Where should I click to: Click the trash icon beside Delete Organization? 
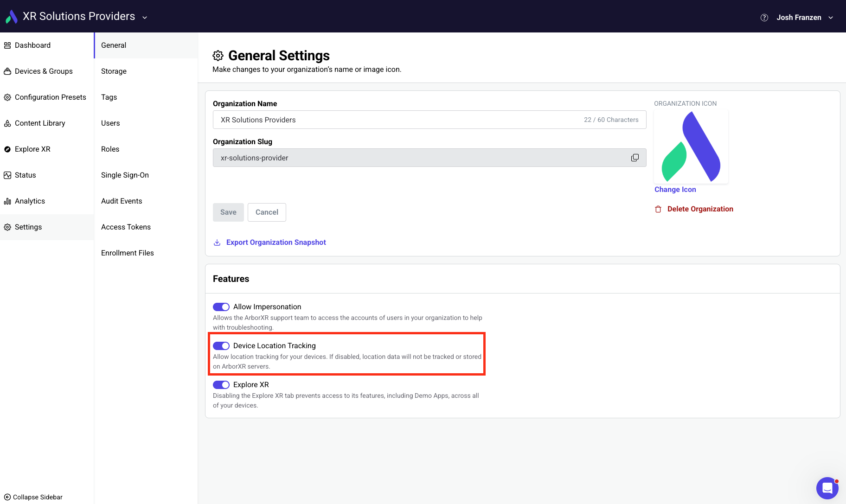(658, 209)
